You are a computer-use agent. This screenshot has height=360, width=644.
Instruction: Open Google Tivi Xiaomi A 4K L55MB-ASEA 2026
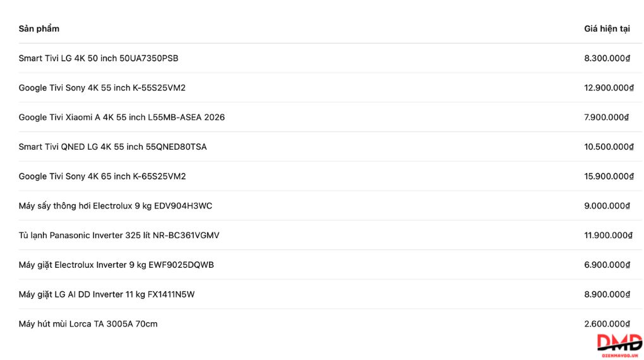click(122, 117)
